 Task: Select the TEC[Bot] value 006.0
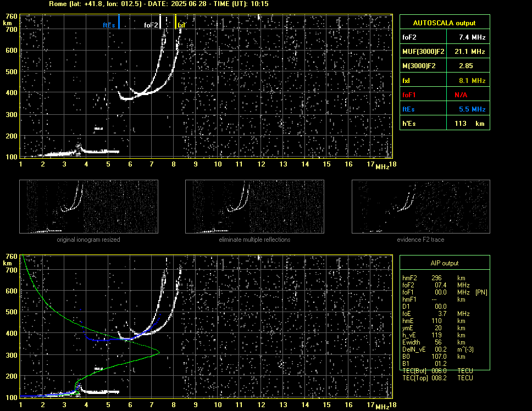439,371
